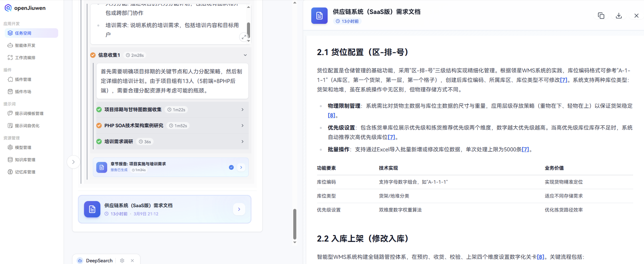Download the requirements document

(x=618, y=15)
